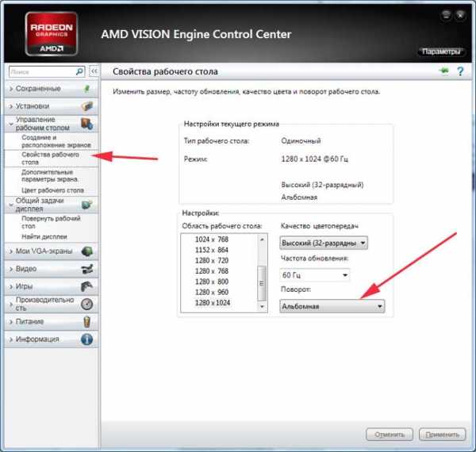The image size is (476, 452).
Task: Select Свойства рабочего стола in sidebar
Action: 51,158
